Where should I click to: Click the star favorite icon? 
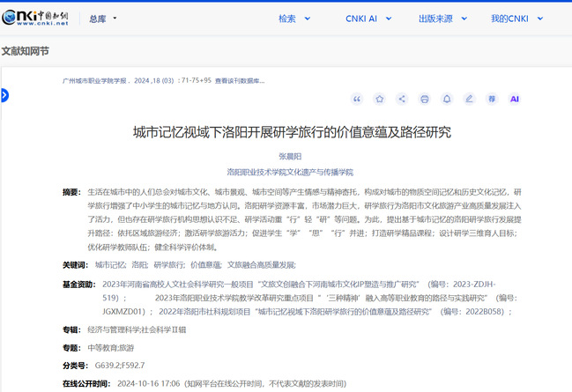point(380,100)
